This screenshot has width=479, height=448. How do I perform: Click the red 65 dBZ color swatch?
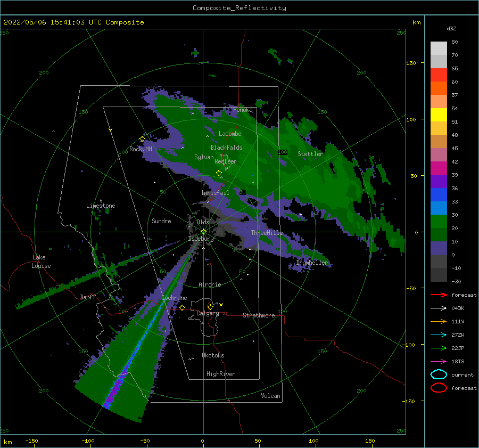pos(439,75)
